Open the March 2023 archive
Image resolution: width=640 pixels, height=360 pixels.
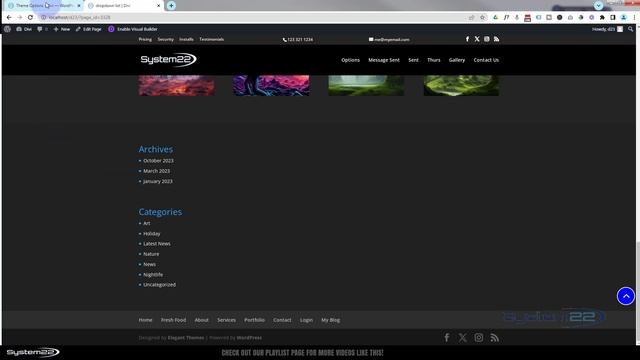point(156,171)
